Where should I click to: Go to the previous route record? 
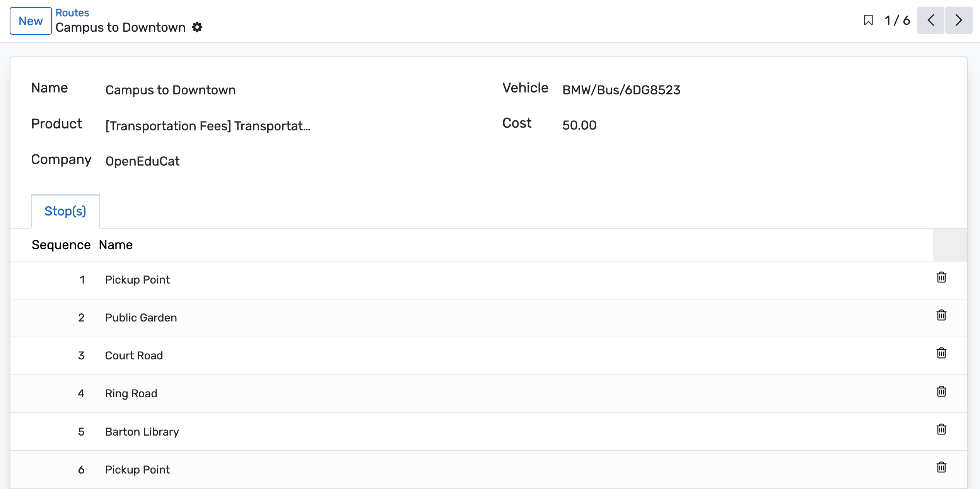click(930, 20)
